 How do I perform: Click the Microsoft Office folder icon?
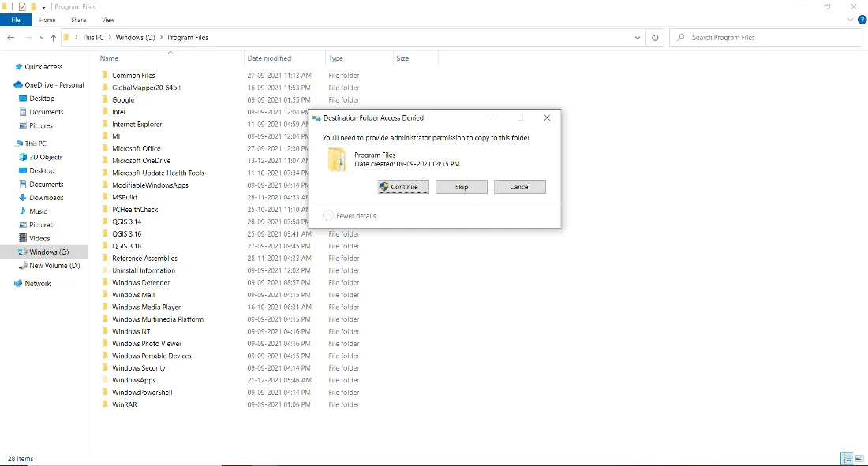click(x=105, y=148)
